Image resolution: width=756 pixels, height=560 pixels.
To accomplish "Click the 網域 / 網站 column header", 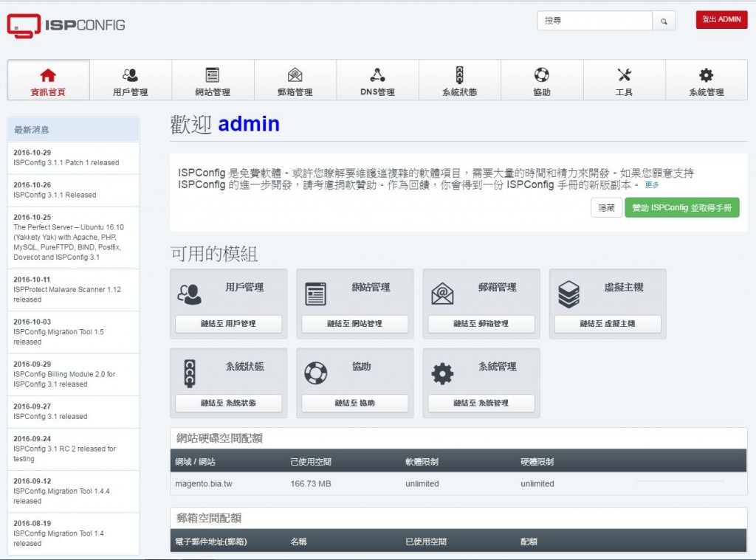I will click(x=195, y=462).
